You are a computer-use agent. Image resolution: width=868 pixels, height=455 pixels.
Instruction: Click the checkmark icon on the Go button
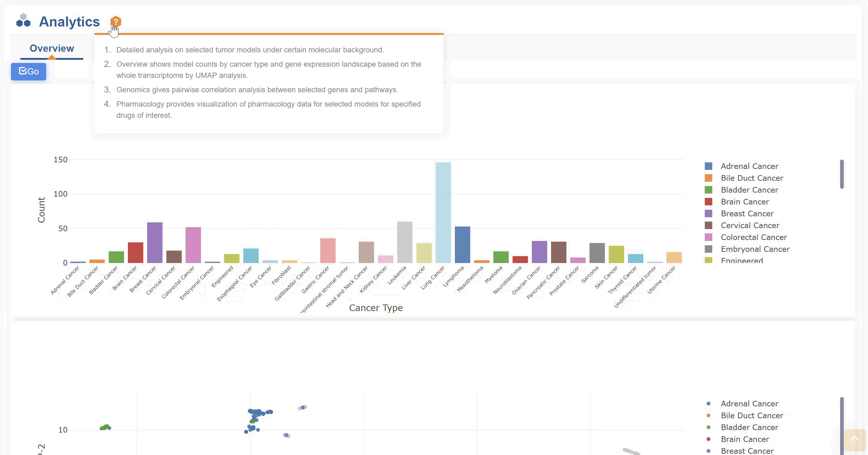coord(22,71)
